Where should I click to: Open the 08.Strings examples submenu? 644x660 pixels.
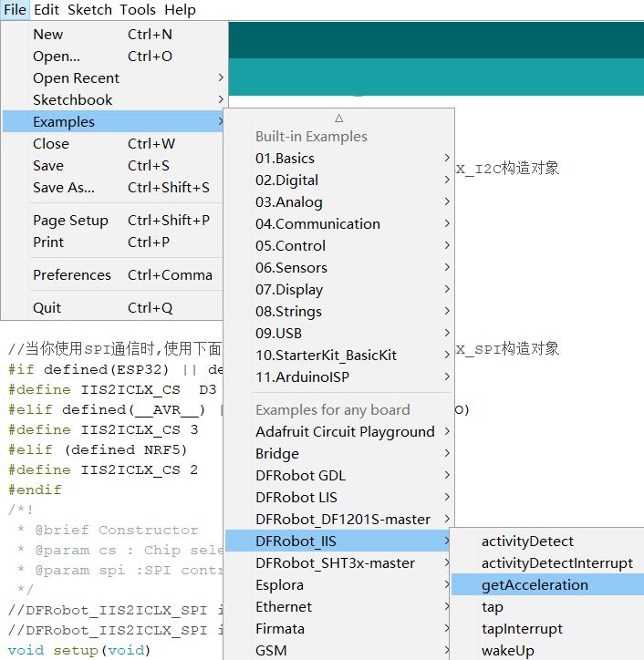[x=339, y=312]
